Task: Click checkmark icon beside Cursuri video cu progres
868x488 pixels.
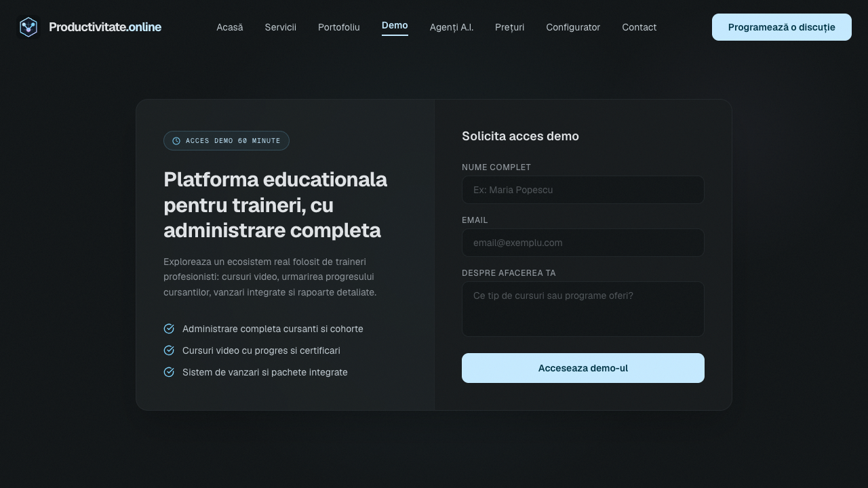Action: pyautogui.click(x=169, y=350)
